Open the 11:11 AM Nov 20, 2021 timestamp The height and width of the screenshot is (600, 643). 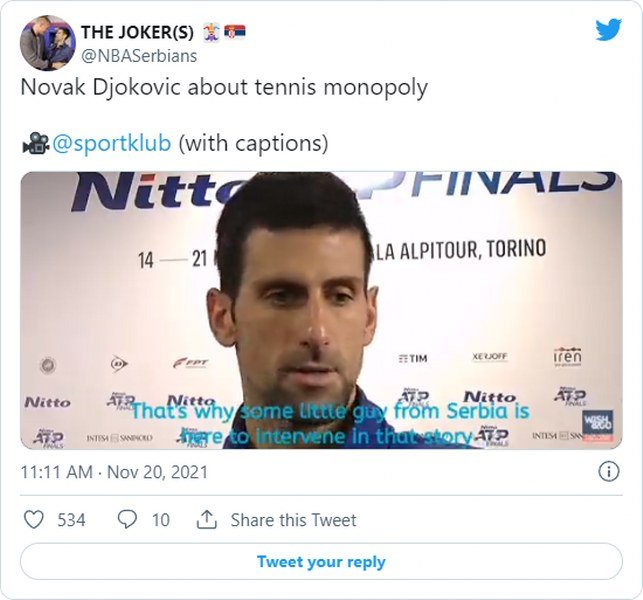coord(114,472)
